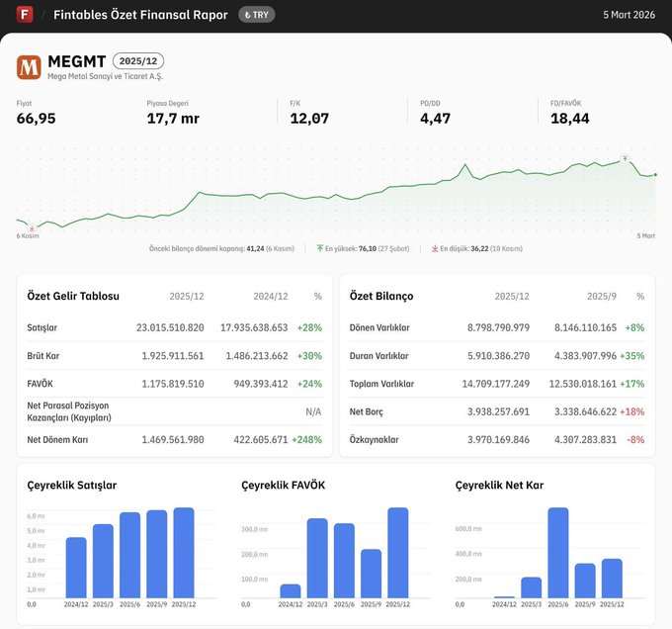Click the N/A value for Net Parasal Pozisyon
672x629 pixels.
point(313,412)
